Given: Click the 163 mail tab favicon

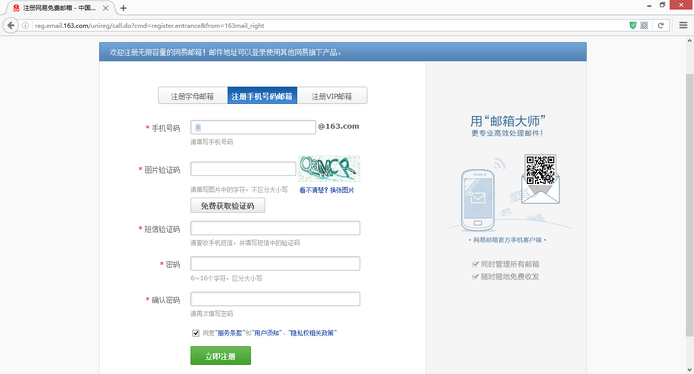Looking at the screenshot, I should [x=16, y=8].
